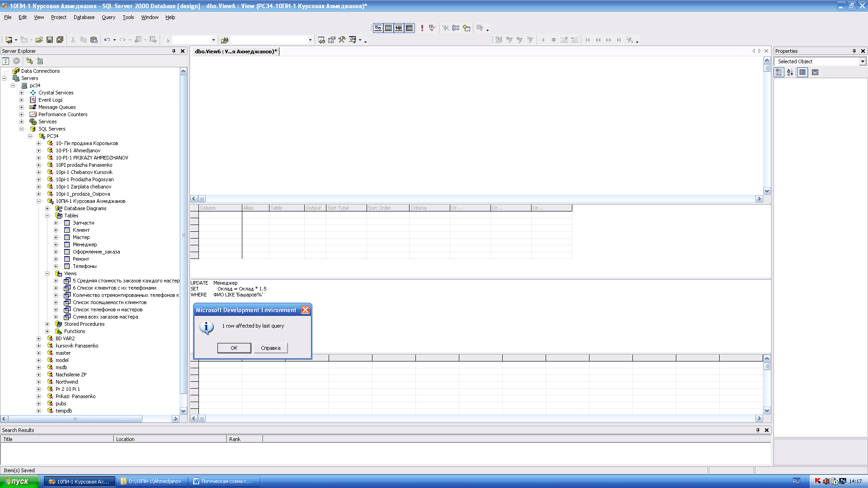The height and width of the screenshot is (488, 868).
Task: Run the query with the red exclamation icon
Action: 422,28
